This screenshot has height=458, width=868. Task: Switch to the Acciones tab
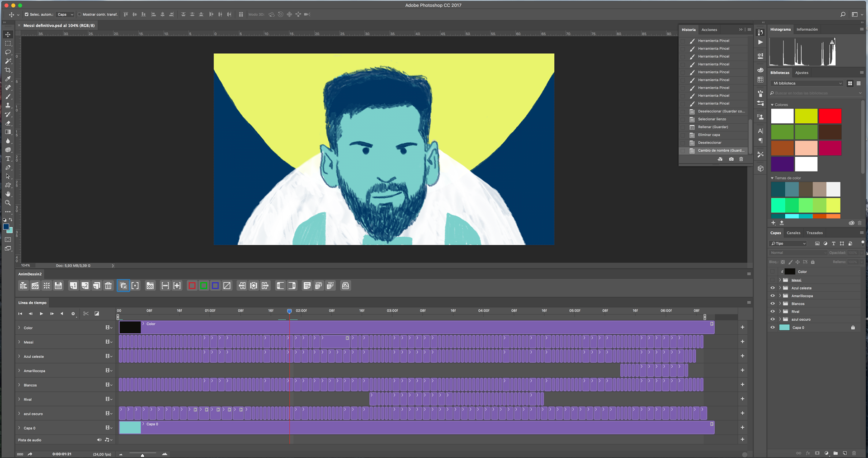(x=709, y=30)
